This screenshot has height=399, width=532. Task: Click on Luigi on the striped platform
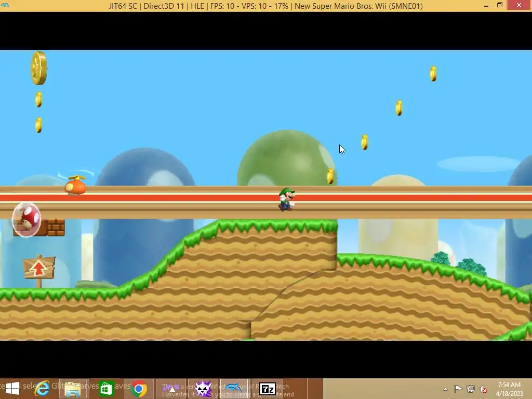click(x=287, y=199)
